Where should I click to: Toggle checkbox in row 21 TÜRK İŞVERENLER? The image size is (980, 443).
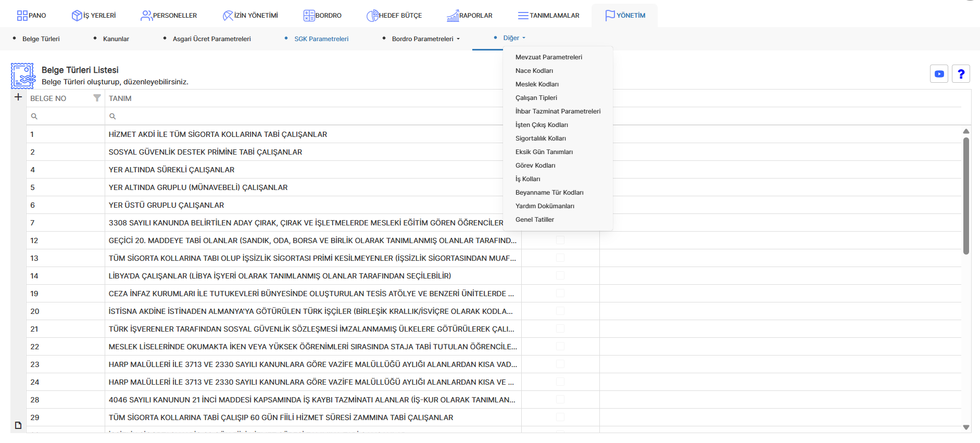(x=560, y=328)
